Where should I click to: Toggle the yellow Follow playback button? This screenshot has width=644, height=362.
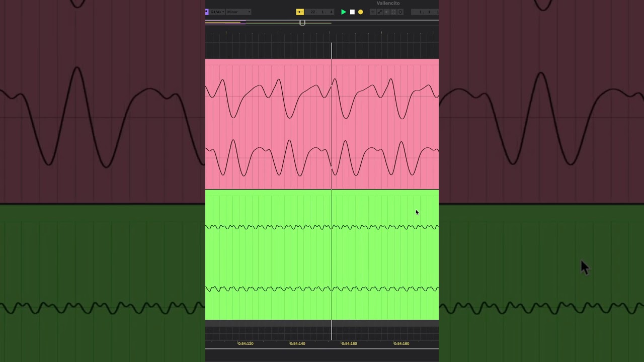[300, 12]
